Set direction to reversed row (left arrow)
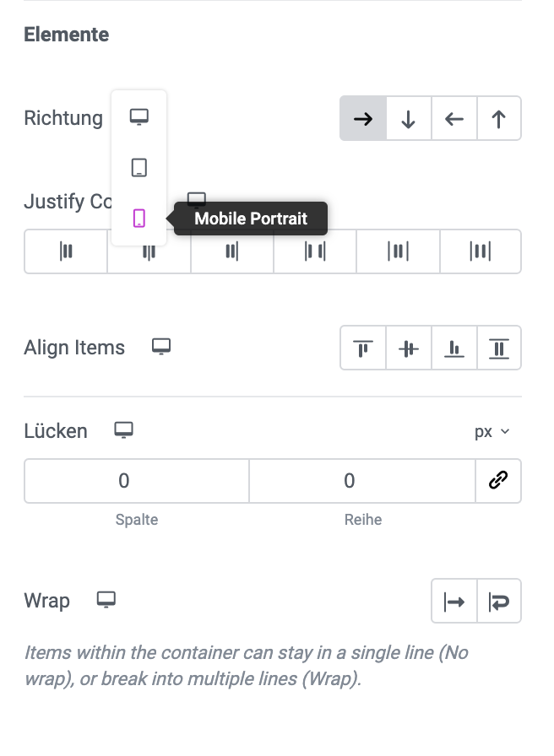Screen dimensions: 554x756 pyautogui.click(x=454, y=119)
